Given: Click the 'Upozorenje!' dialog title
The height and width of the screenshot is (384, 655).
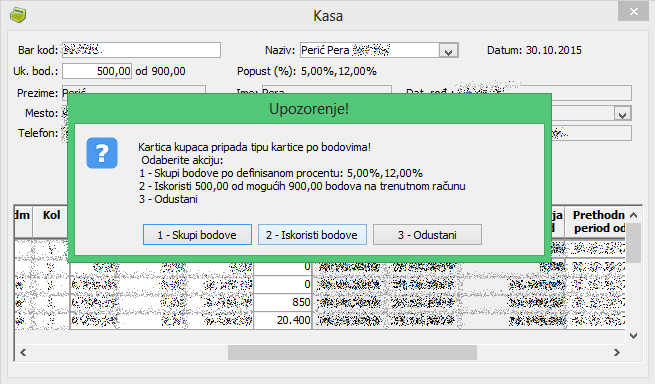Looking at the screenshot, I should click(309, 109).
